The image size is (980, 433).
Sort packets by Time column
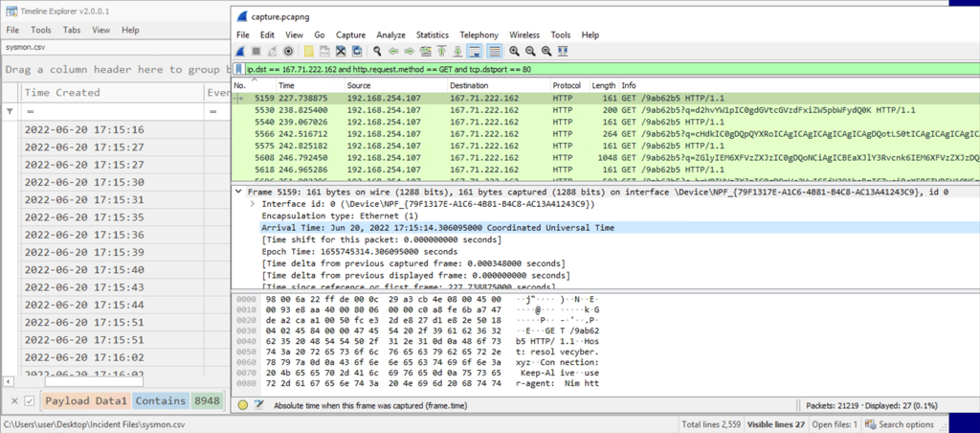309,85
